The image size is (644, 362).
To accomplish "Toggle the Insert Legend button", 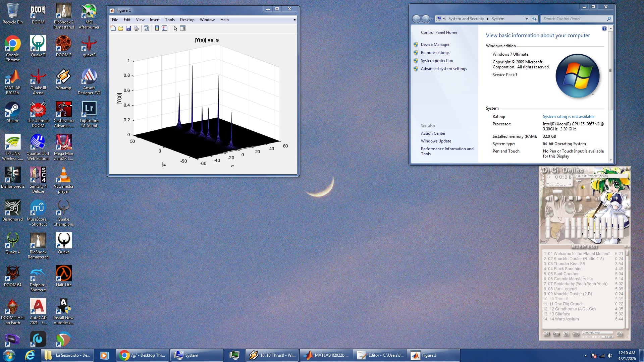I will 165,28.
